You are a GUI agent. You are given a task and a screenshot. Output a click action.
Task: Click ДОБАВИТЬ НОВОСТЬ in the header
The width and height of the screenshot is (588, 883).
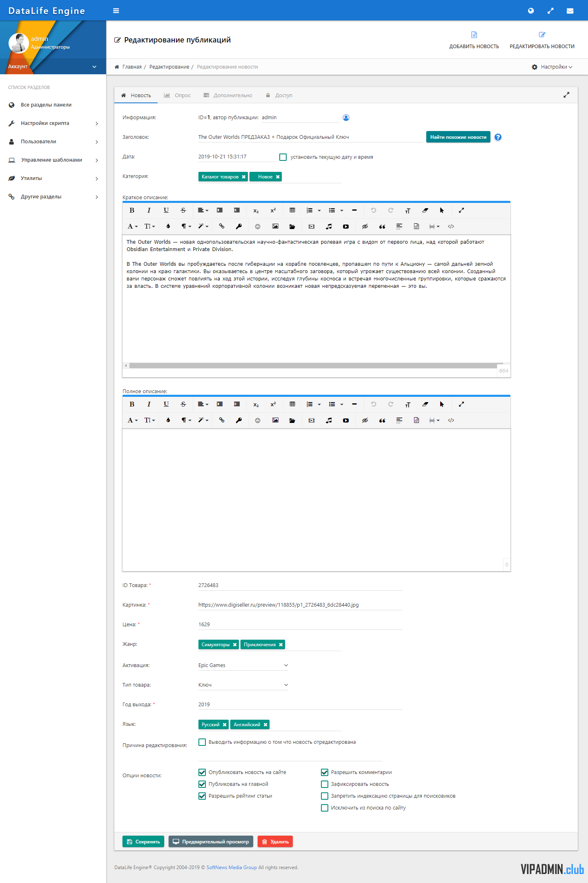coord(474,40)
